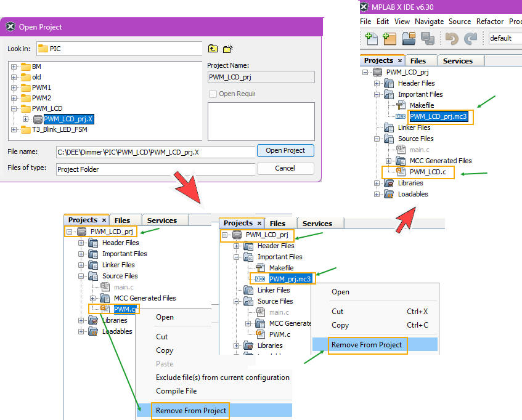Image resolution: width=522 pixels, height=420 pixels.
Task: Collapse the PWM_LCD folder node
Action: coord(14,108)
